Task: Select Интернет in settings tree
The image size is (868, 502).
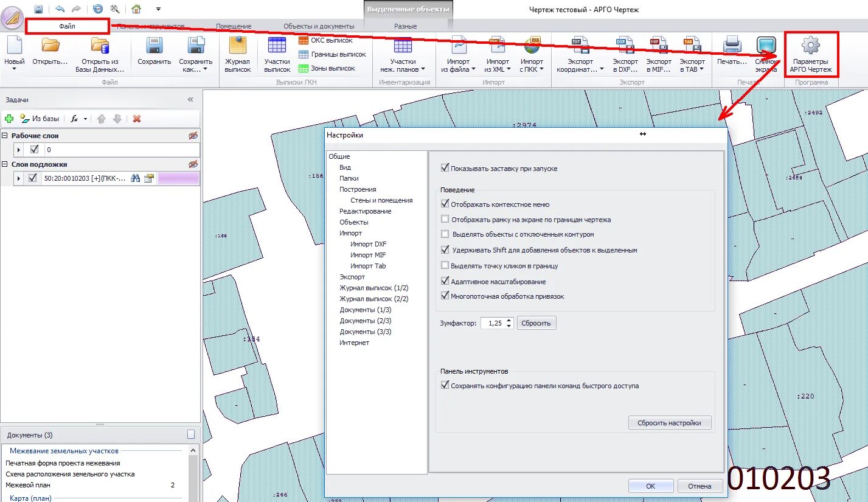Action: [x=354, y=343]
